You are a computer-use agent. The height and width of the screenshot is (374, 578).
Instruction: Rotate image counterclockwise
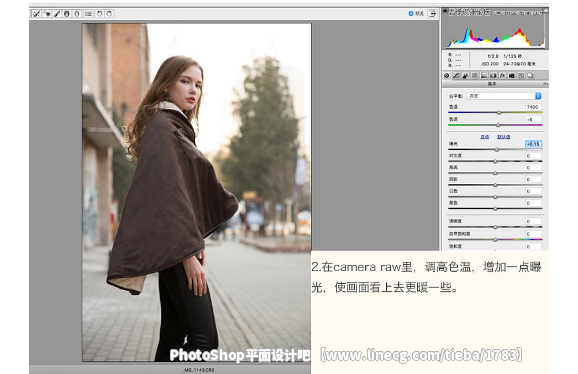pos(99,14)
